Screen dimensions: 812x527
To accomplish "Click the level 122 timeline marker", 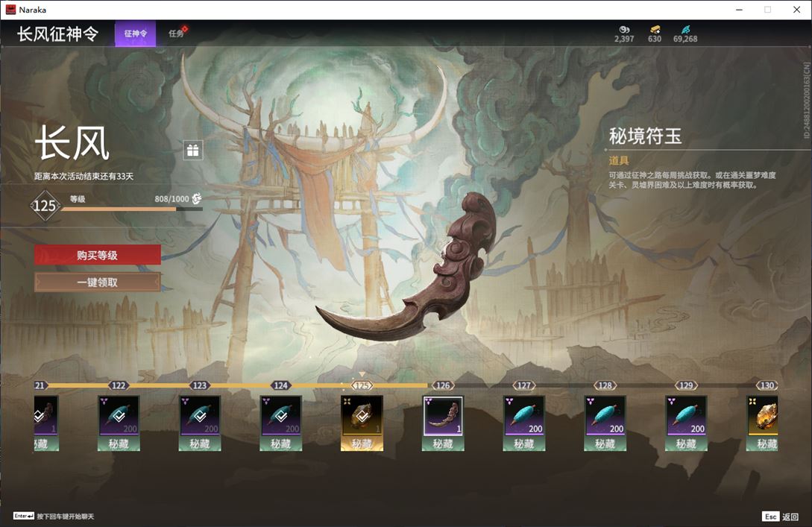I will click(x=119, y=385).
